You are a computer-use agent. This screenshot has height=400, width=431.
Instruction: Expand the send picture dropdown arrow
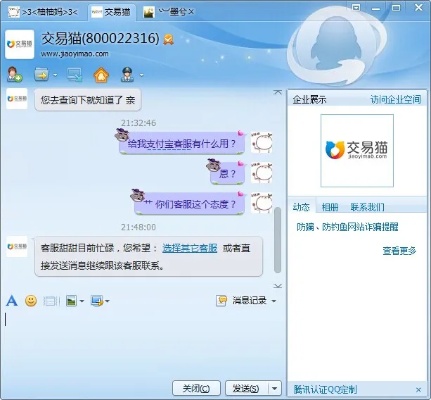pos(82,302)
